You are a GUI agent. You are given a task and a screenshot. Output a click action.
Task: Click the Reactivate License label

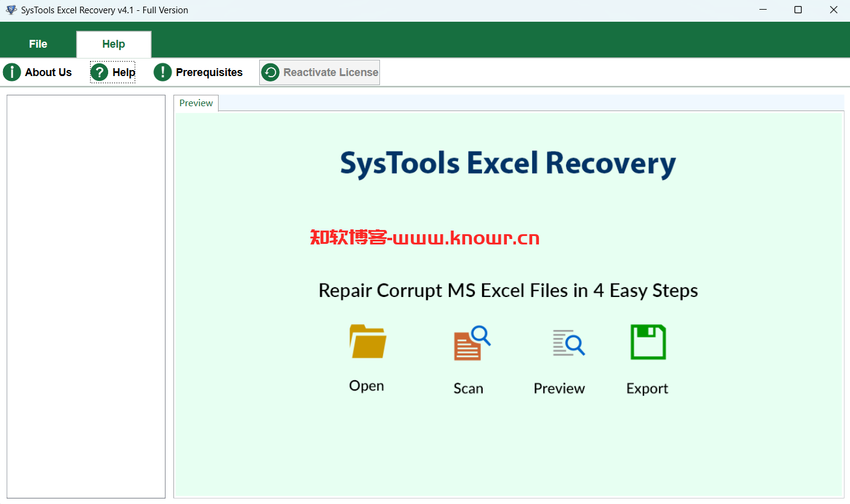pyautogui.click(x=331, y=72)
